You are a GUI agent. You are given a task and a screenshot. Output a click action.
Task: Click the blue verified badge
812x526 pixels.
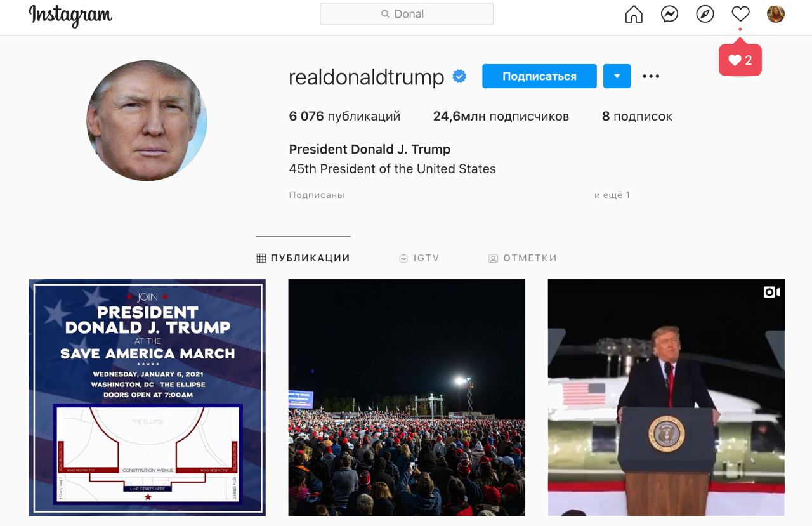(459, 77)
